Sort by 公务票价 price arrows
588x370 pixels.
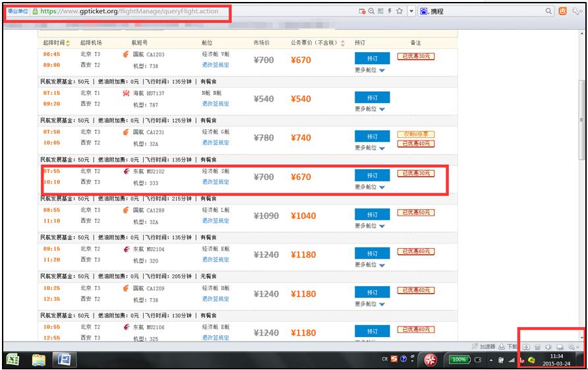342,43
